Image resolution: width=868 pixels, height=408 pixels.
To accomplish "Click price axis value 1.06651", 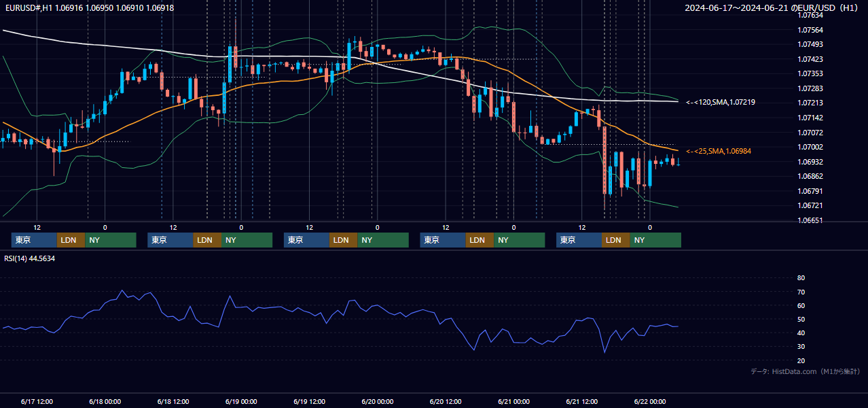I will pyautogui.click(x=810, y=220).
